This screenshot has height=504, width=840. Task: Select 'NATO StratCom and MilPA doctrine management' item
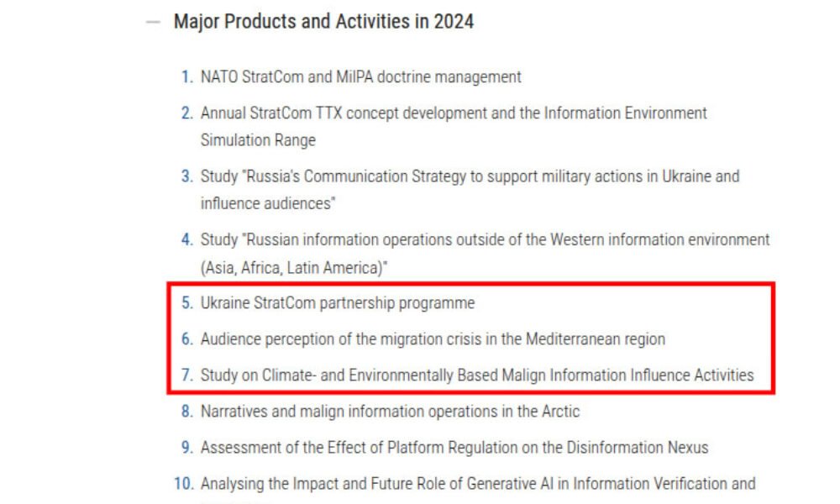click(x=360, y=77)
